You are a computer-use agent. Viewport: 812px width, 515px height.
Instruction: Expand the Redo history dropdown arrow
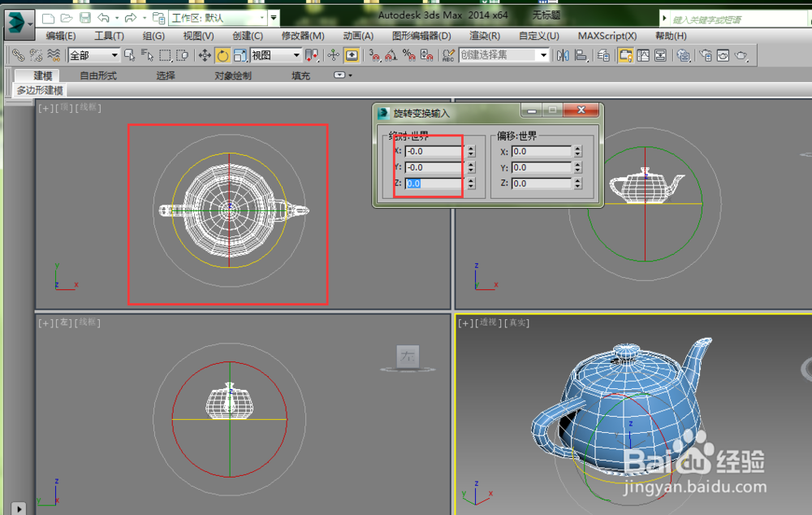coord(144,18)
